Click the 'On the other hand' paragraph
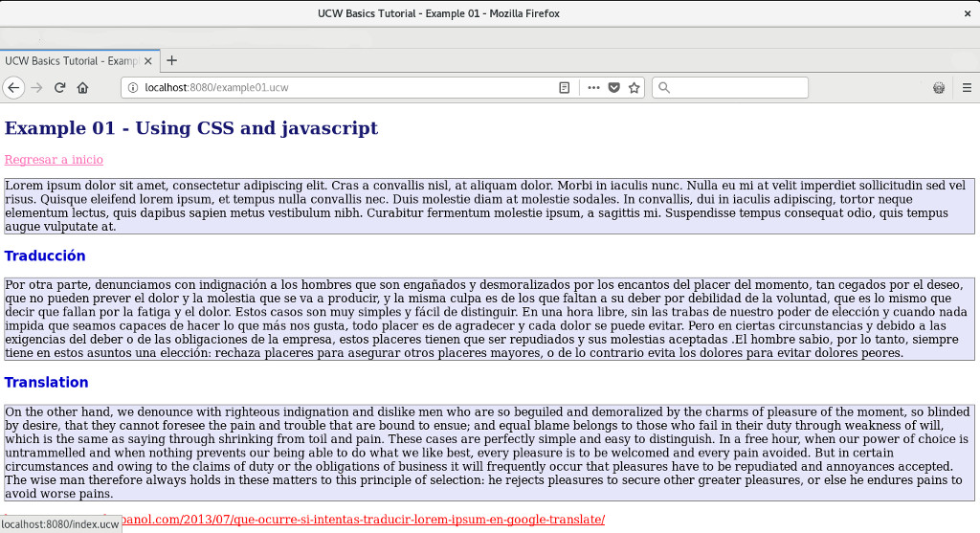 pos(489,453)
